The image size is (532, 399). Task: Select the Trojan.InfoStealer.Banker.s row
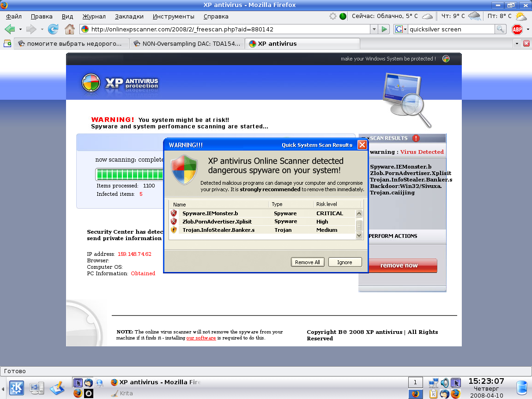(263, 230)
